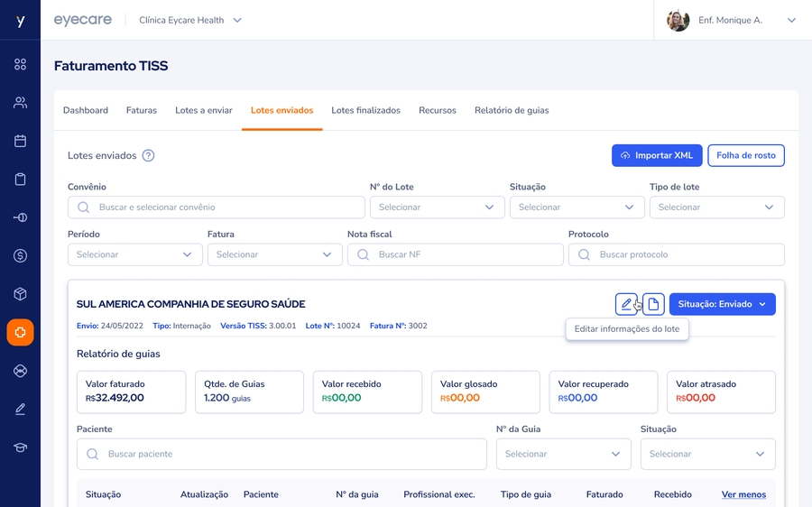The height and width of the screenshot is (507, 812).
Task: Click the document icon beside edit button
Action: 653,304
